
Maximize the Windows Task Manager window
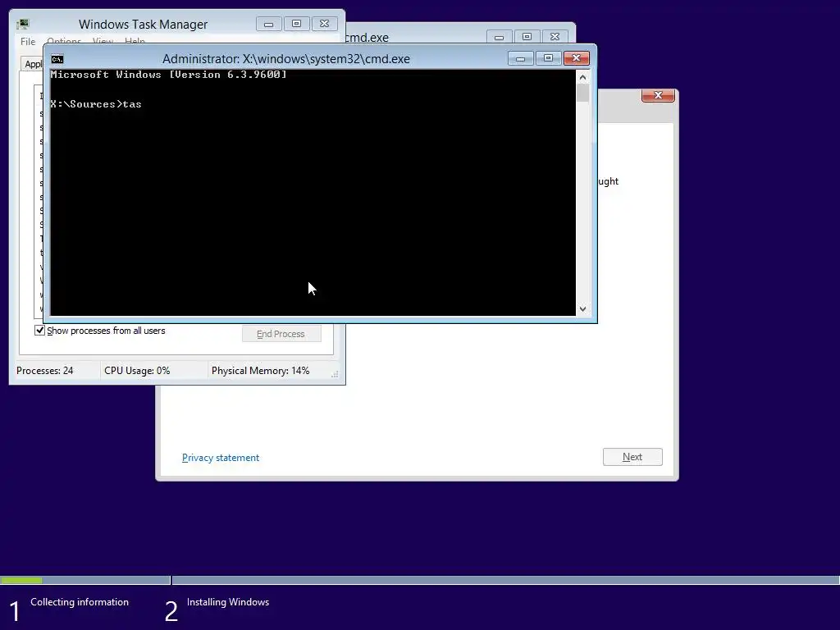296,24
